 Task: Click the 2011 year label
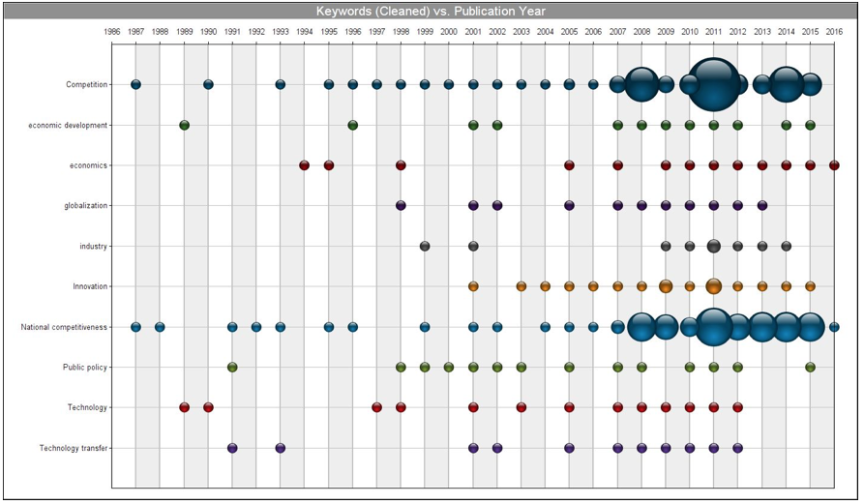[x=714, y=32]
